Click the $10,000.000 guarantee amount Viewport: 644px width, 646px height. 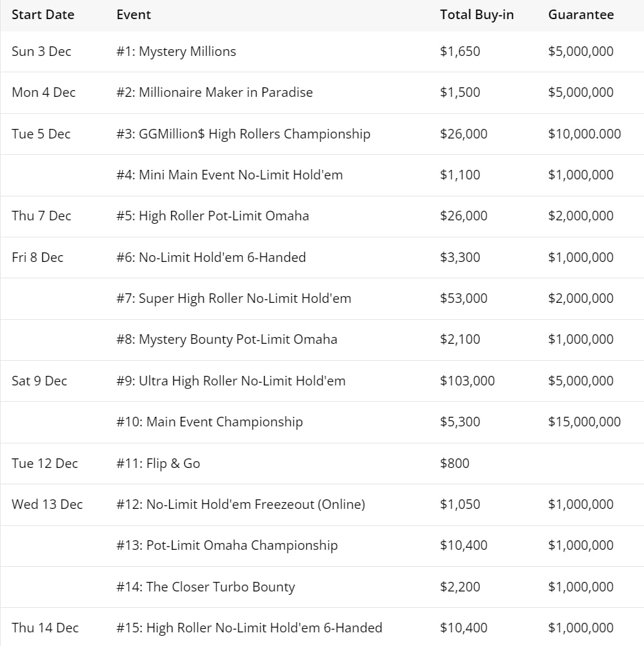(584, 134)
